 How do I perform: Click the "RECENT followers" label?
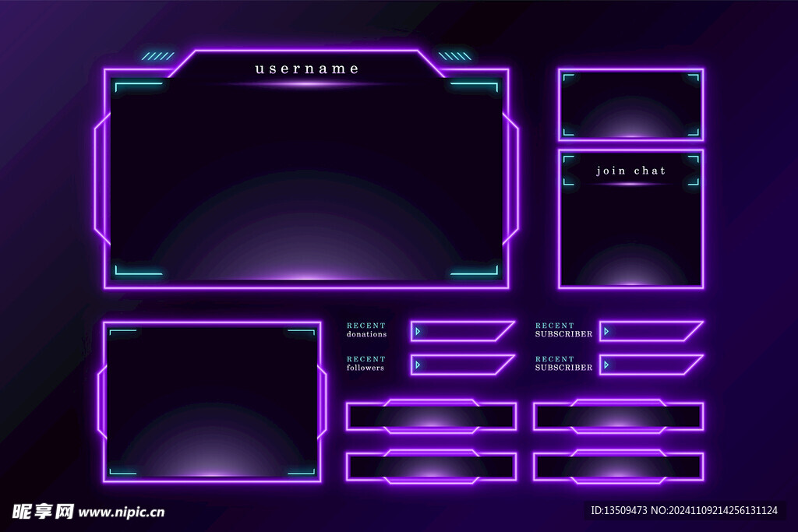366,364
